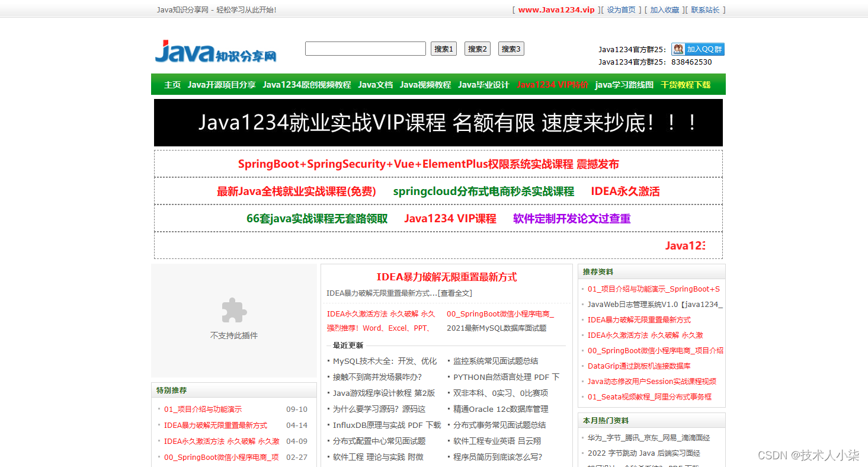Open 00_SpringBoot微信小程序电商 center link
Screen dimensions: 868x467
[x=501, y=314]
